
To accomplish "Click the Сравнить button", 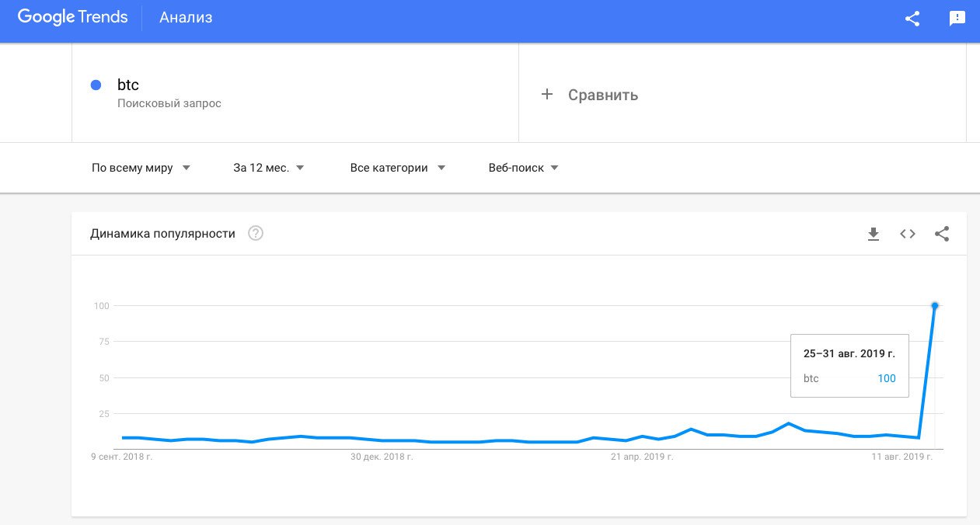I will tap(602, 95).
